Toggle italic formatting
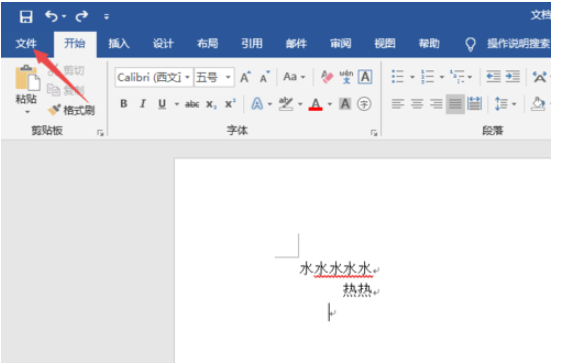The width and height of the screenshot is (568, 363). click(143, 104)
